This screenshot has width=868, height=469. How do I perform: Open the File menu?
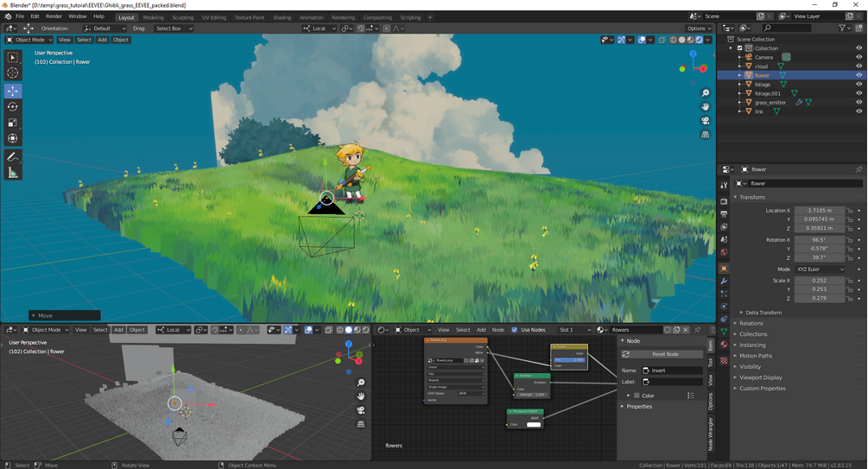(20, 16)
